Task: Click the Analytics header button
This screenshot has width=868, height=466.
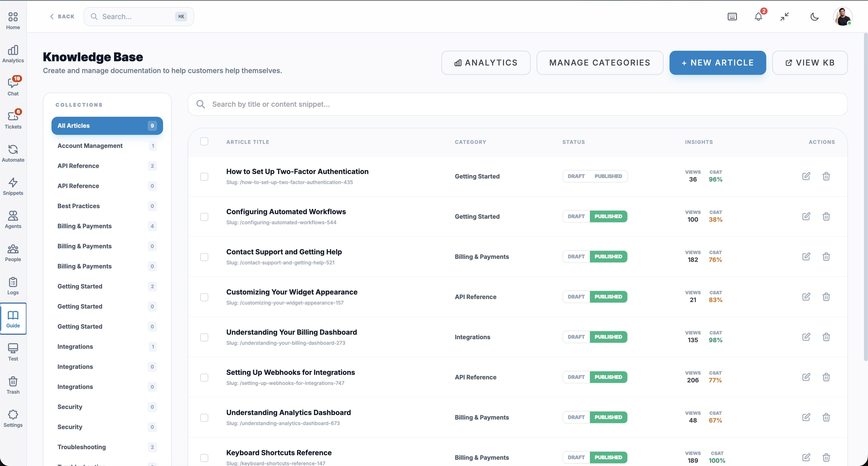Action: point(486,63)
